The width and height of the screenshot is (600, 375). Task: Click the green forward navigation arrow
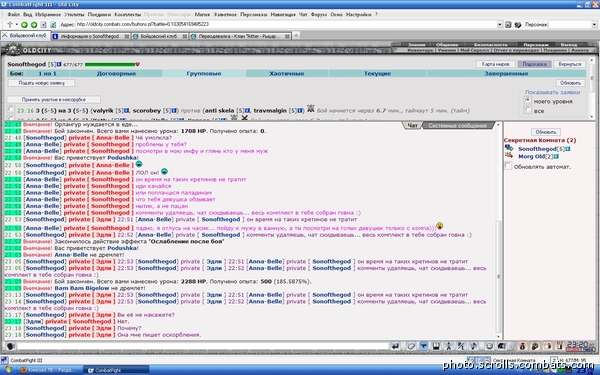[x=34, y=24]
